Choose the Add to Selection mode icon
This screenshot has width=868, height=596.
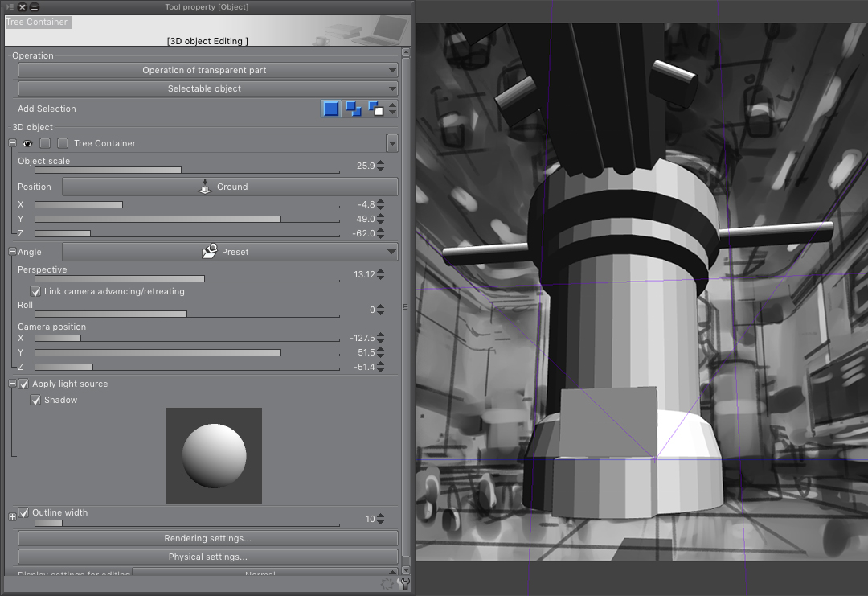353,109
